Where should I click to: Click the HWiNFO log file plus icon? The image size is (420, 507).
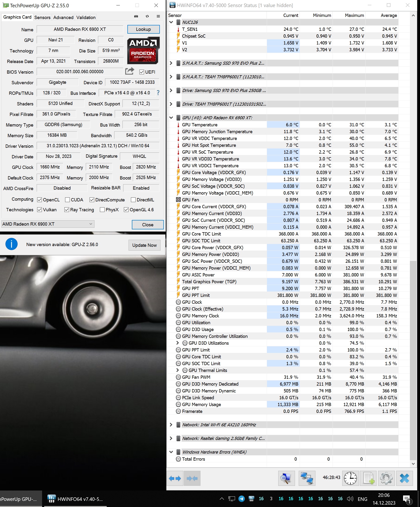368,478
